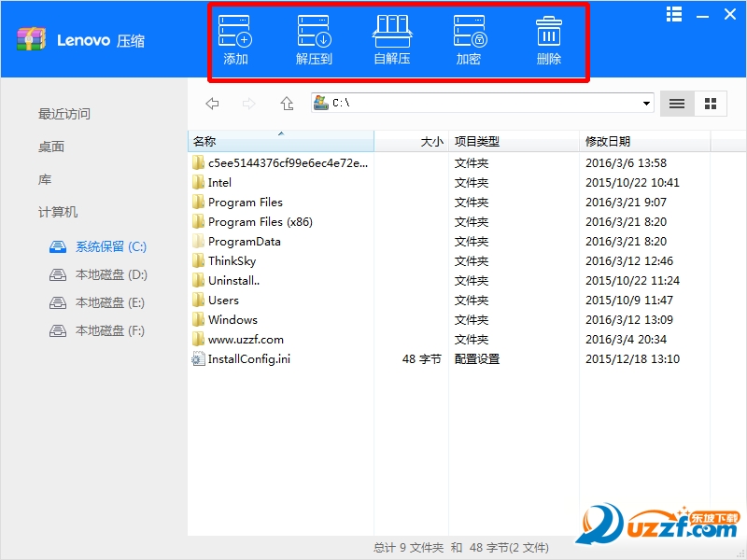747x560 pixels.
Task: Open the main menu list icon
Action: click(674, 14)
